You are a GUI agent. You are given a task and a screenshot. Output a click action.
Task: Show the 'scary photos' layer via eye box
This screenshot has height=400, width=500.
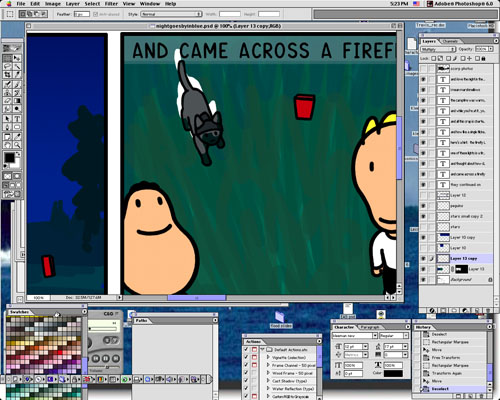coord(423,69)
